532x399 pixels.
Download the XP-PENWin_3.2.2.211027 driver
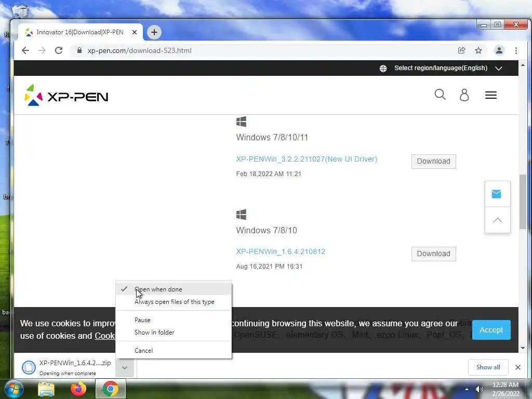[x=433, y=161]
